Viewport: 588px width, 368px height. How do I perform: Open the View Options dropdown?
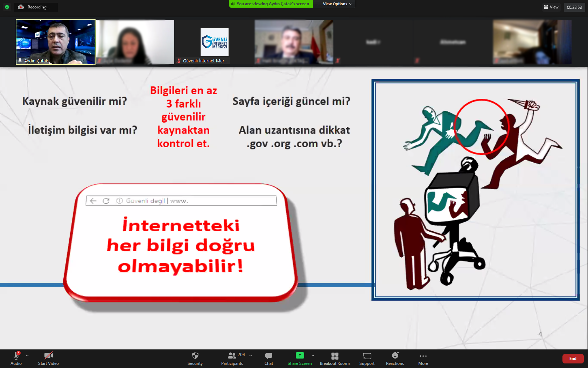(337, 4)
